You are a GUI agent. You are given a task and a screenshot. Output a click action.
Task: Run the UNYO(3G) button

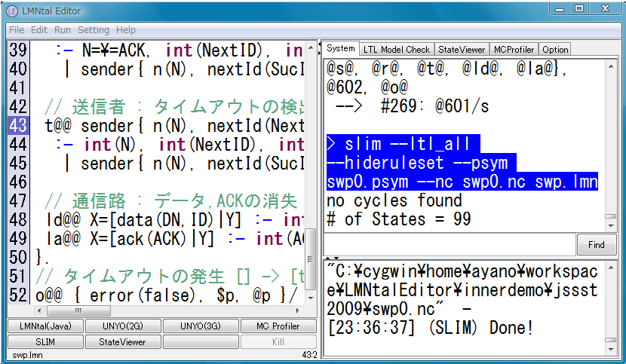click(x=200, y=326)
